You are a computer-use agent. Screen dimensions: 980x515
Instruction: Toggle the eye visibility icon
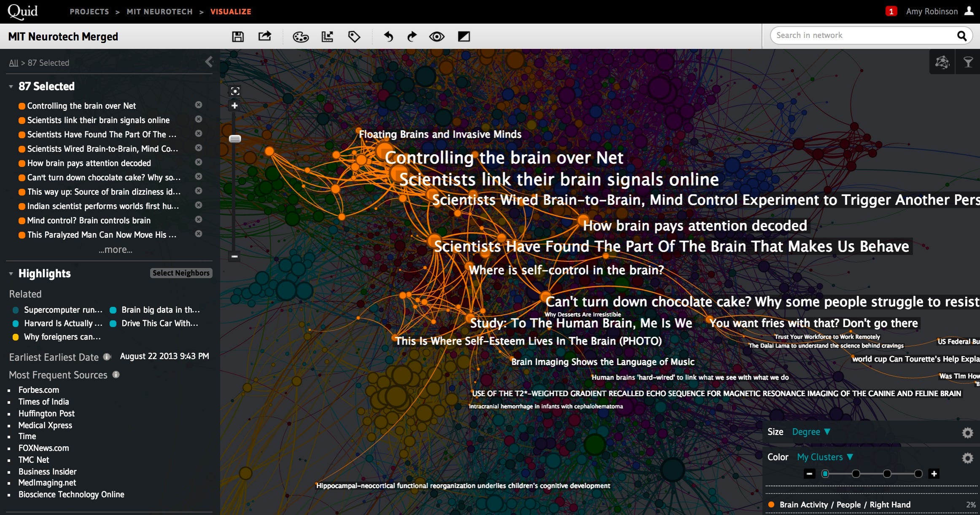click(x=437, y=37)
